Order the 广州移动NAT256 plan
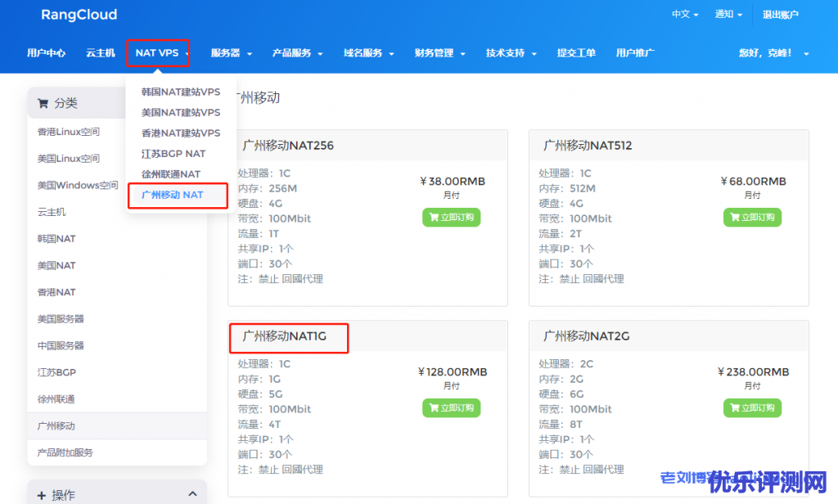The height and width of the screenshot is (504, 838). point(451,218)
